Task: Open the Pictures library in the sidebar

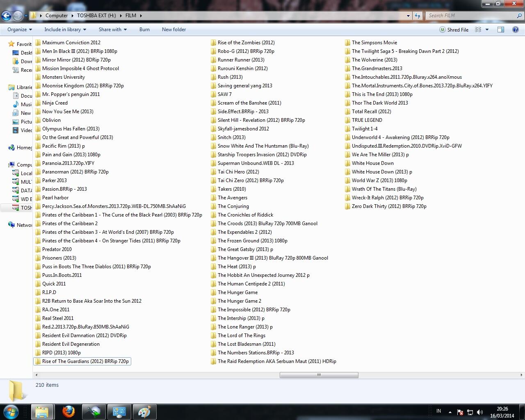Action: 22,121
